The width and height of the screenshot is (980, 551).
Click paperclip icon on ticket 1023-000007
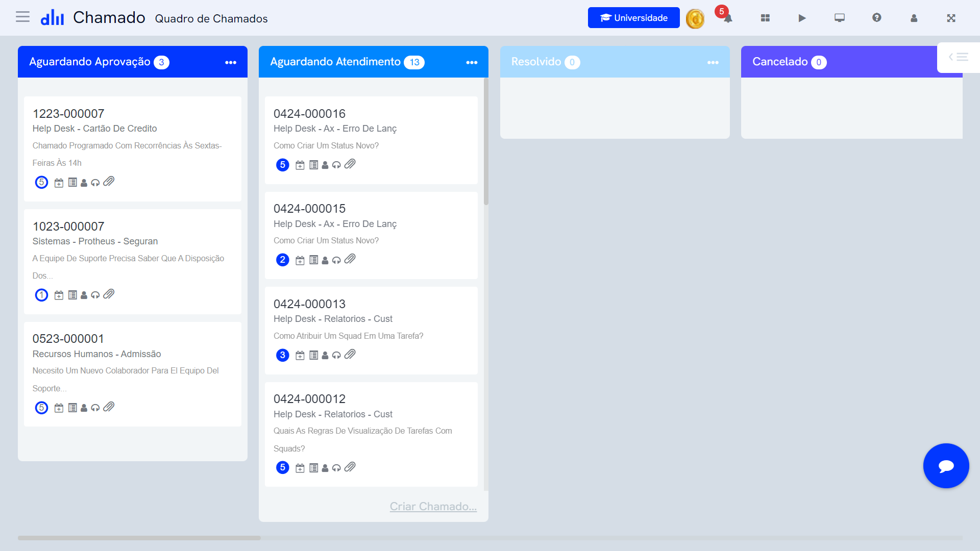[109, 294]
